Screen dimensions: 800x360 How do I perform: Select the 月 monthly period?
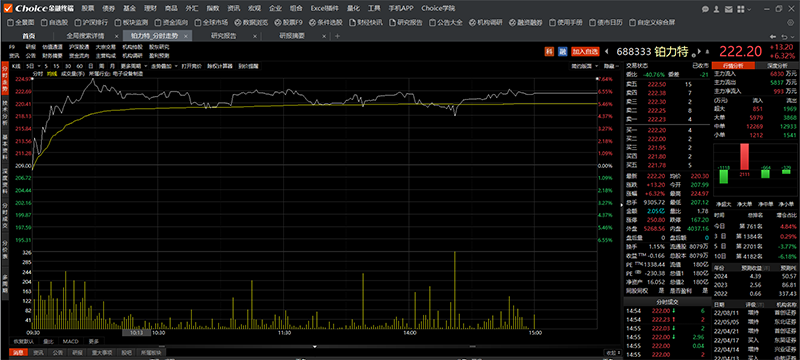111,66
